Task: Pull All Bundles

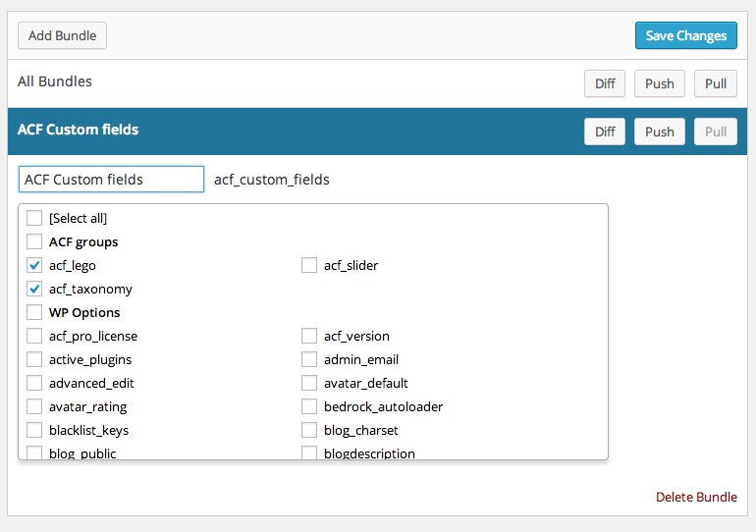Action: tap(716, 83)
